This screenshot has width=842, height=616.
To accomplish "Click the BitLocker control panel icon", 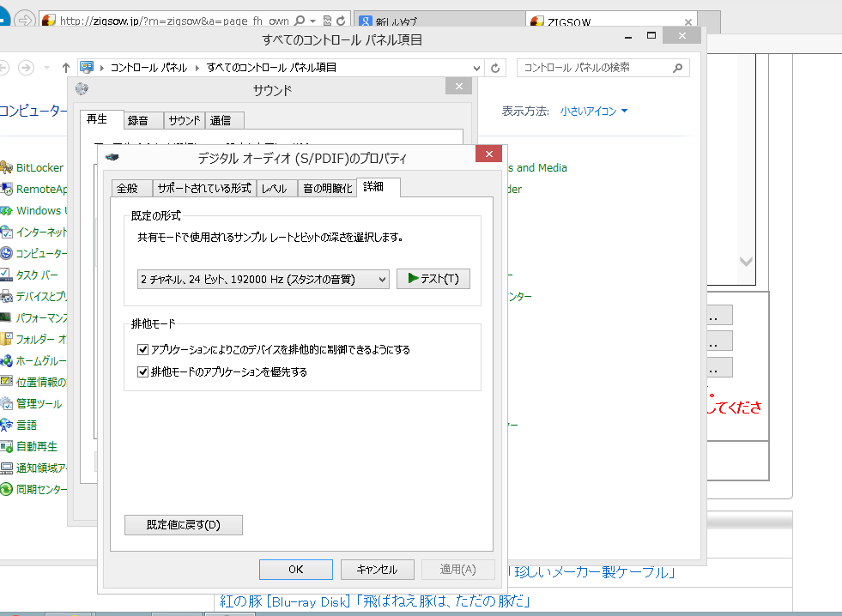I will click(8, 168).
